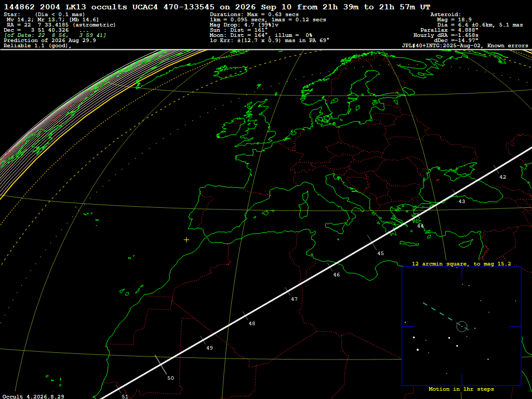Image resolution: width=532 pixels, height=399 pixels.
Task: Click the green 'of Date' coordinates line
Action: pos(55,35)
